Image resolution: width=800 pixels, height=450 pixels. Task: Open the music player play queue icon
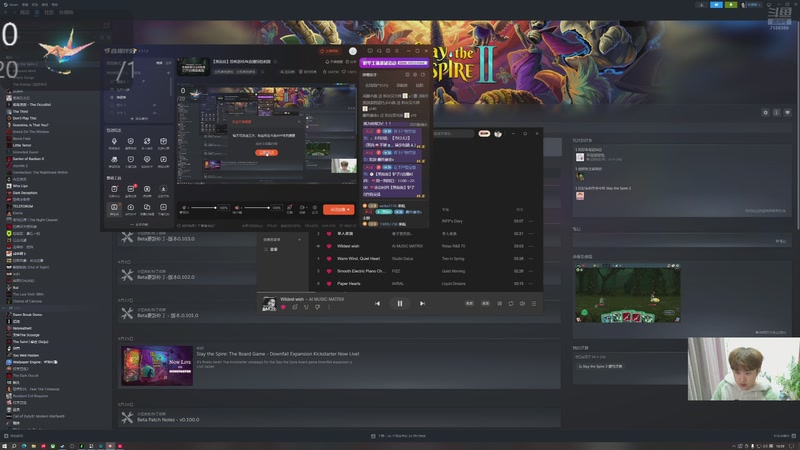point(534,303)
